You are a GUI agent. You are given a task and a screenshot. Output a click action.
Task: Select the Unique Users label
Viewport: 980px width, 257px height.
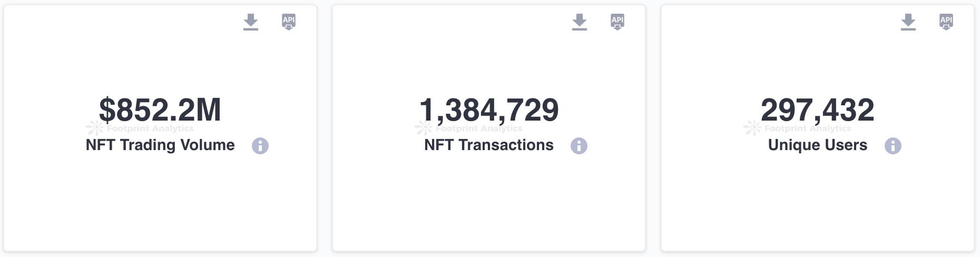click(818, 145)
